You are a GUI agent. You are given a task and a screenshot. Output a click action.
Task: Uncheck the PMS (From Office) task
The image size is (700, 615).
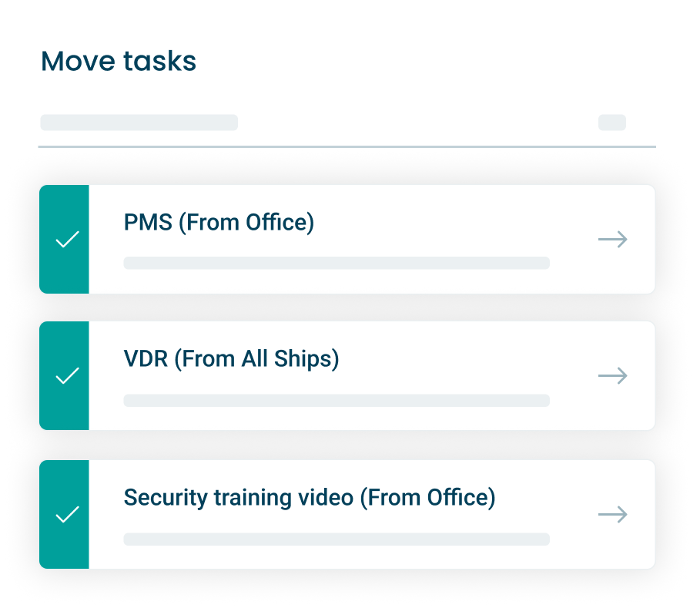pyautogui.click(x=68, y=240)
